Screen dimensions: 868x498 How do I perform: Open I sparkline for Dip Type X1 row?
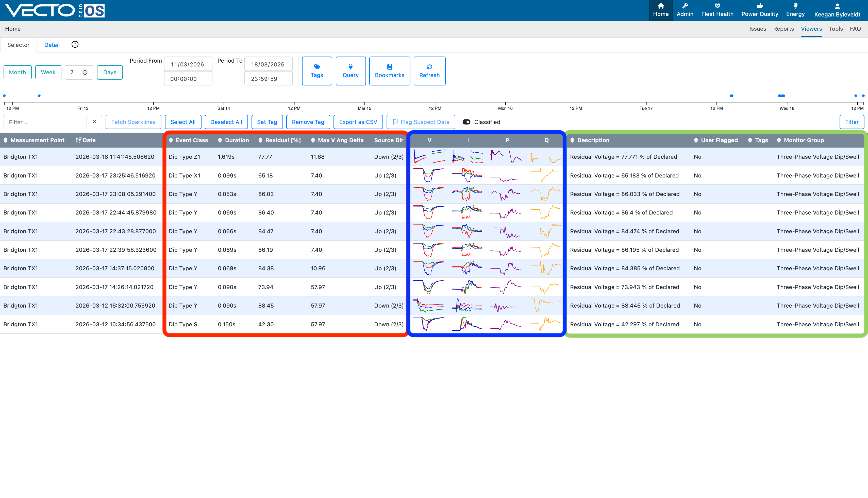[x=467, y=175]
